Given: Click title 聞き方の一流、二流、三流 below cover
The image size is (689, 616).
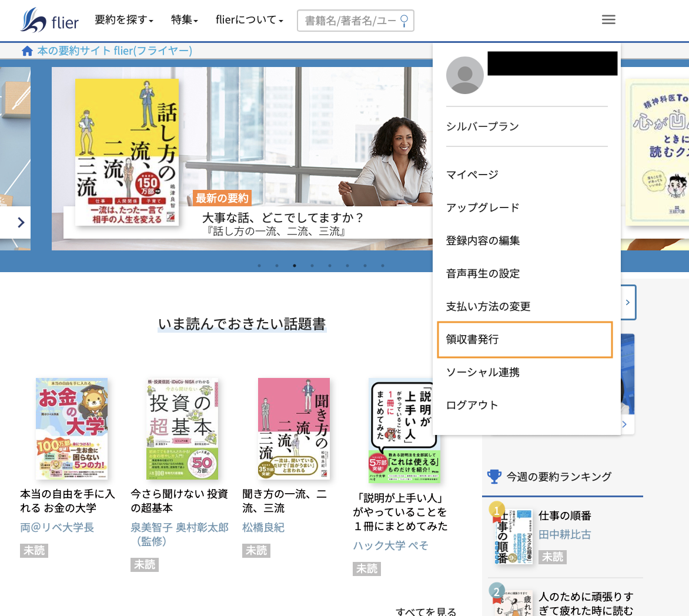Looking at the screenshot, I should 285,501.
